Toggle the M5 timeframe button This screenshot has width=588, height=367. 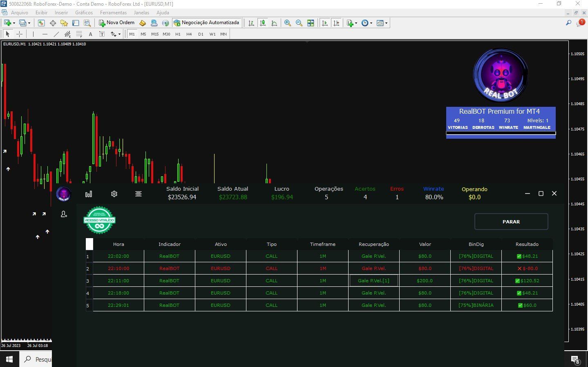click(x=143, y=34)
